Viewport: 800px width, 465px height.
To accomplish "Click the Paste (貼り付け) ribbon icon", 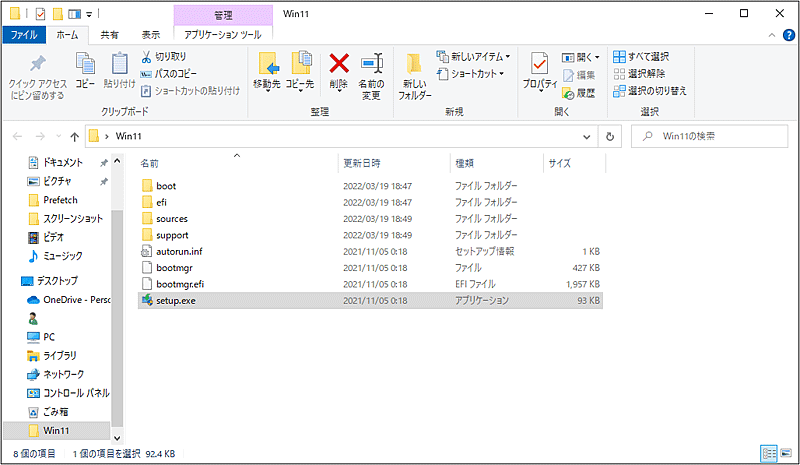I will 119,70.
